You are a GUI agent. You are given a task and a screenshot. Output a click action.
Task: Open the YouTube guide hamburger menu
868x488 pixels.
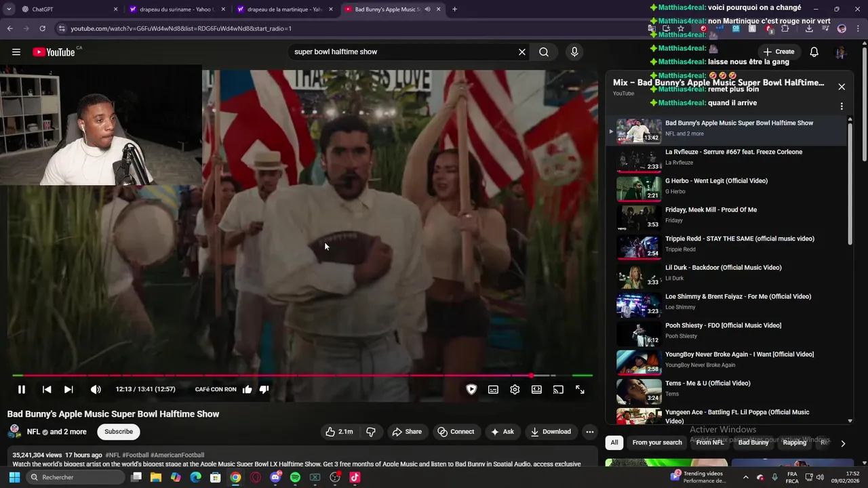click(16, 52)
